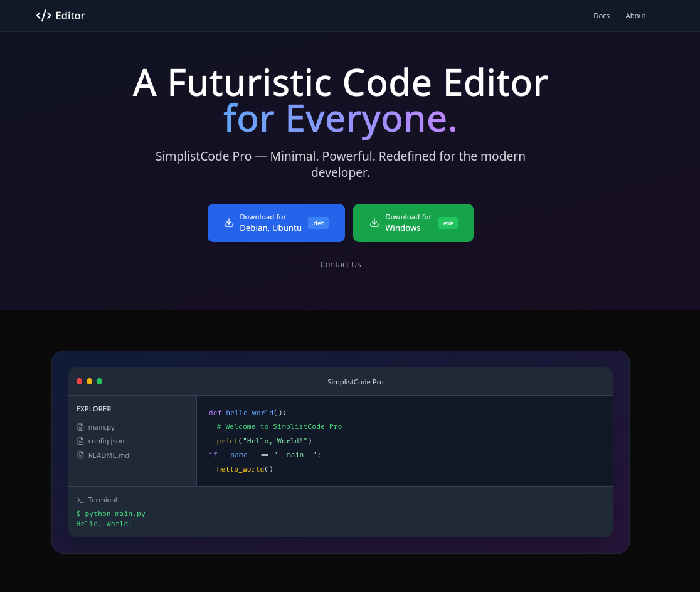The height and width of the screenshot is (592, 700).
Task: Click the yellow dot in mock window
Action: pos(89,381)
